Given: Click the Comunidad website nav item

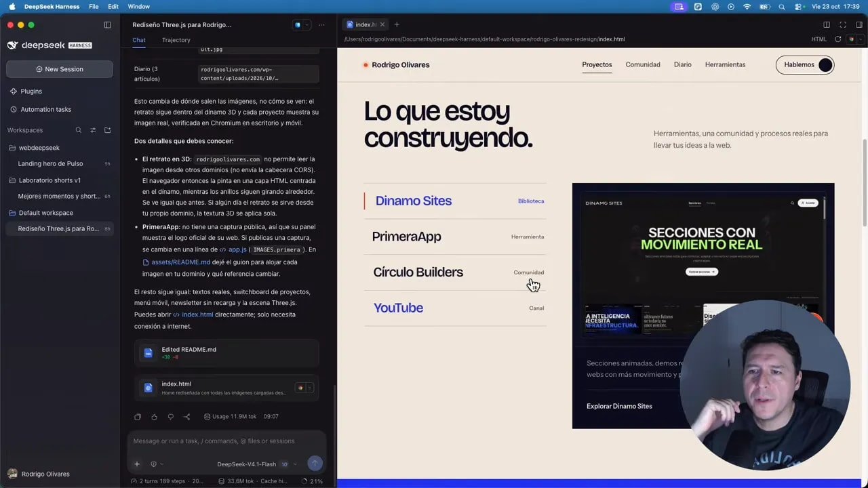Looking at the screenshot, I should (x=643, y=65).
